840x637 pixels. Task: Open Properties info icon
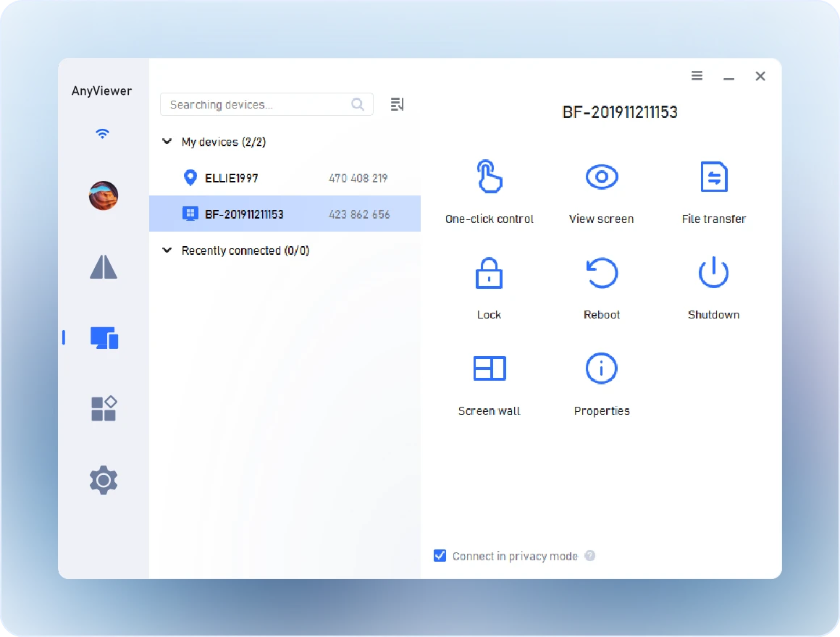click(x=602, y=368)
